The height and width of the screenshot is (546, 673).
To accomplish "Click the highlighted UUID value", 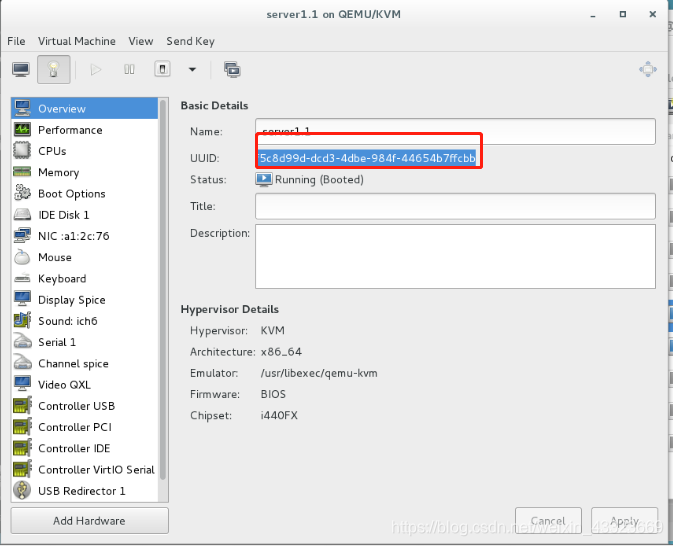I will point(366,158).
